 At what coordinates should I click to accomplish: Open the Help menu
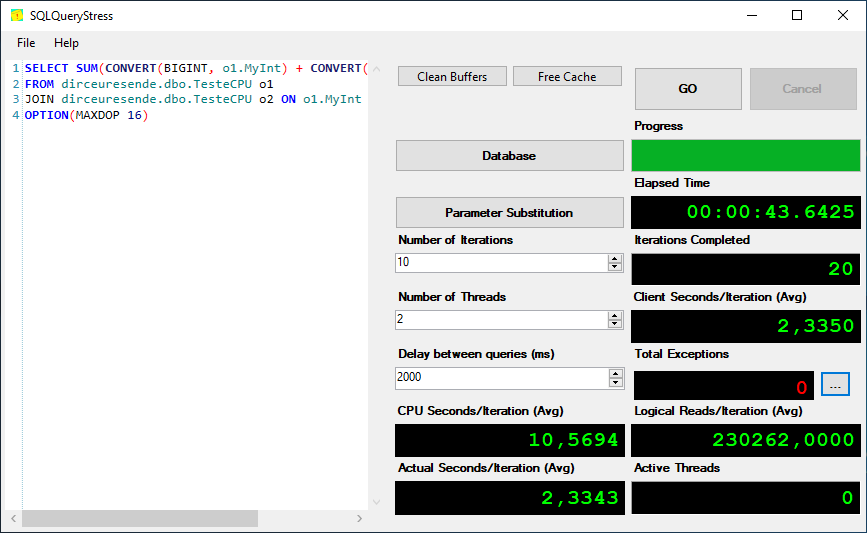point(66,43)
